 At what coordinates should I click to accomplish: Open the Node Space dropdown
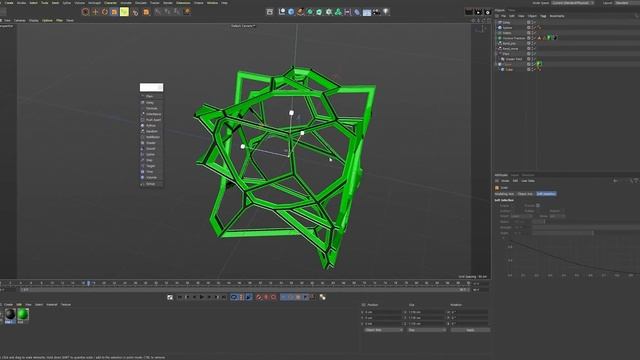click(573, 3)
